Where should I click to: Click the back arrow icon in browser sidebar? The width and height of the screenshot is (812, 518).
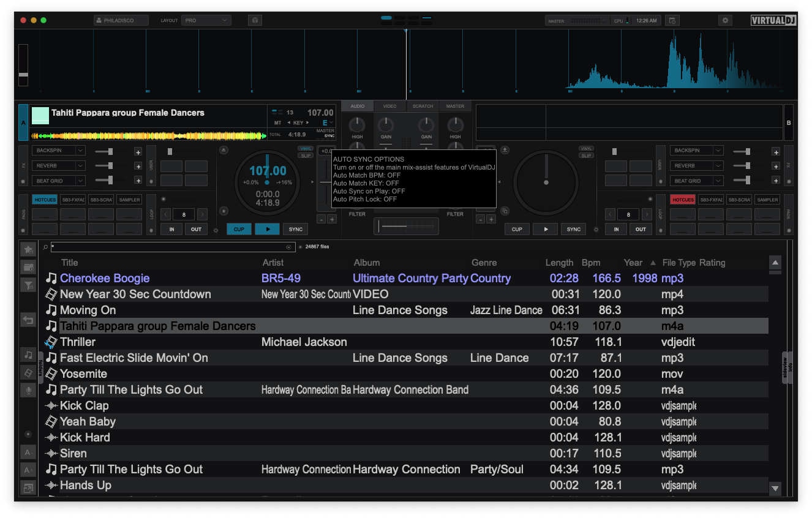coord(28,320)
